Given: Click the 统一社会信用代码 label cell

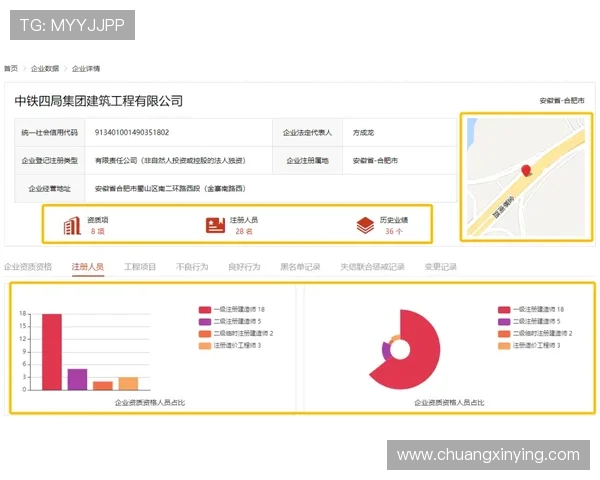Looking at the screenshot, I should (49, 132).
